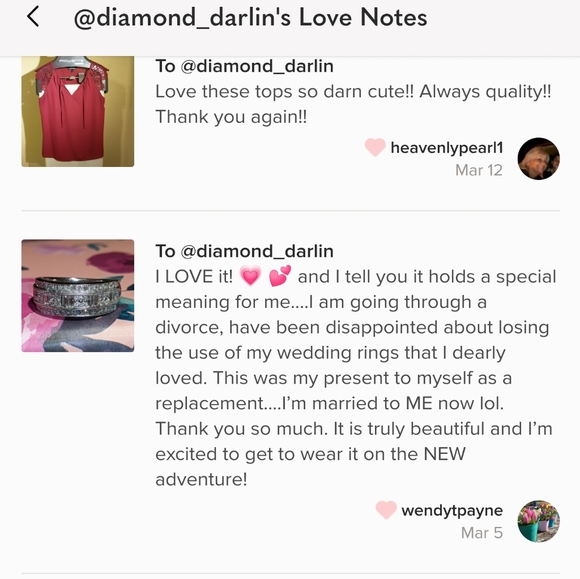580x579 pixels.
Task: Tap the @diamond_darlin's Love Notes title
Action: (250, 17)
